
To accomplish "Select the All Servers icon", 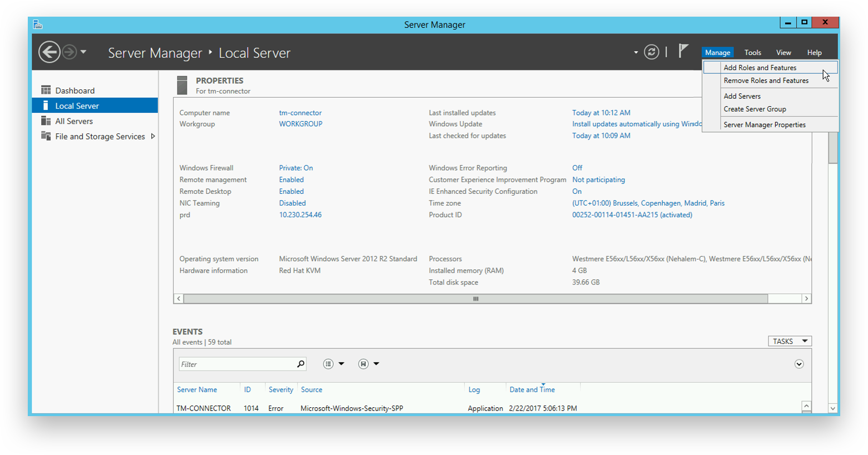I will [x=46, y=121].
